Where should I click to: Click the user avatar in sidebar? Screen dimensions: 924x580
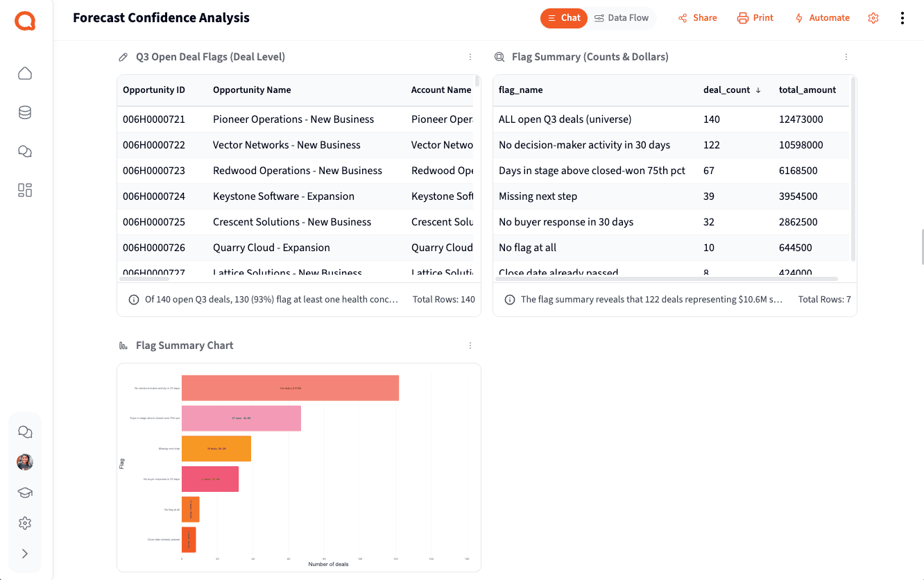click(x=25, y=462)
